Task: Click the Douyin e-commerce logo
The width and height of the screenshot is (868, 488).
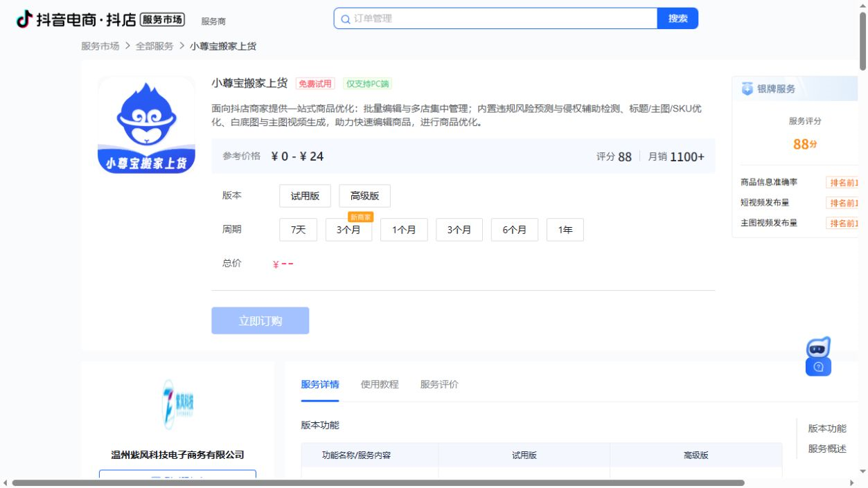Action: point(76,19)
